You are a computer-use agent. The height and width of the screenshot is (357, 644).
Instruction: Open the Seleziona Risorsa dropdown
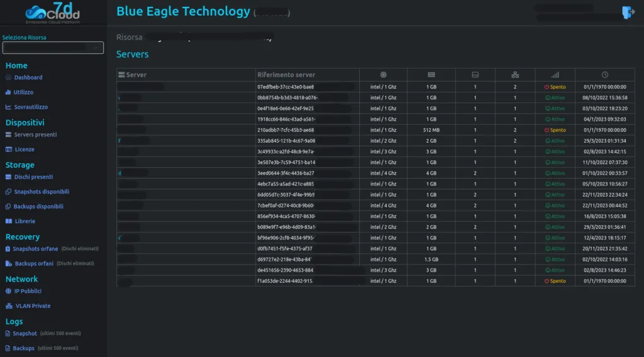(53, 48)
